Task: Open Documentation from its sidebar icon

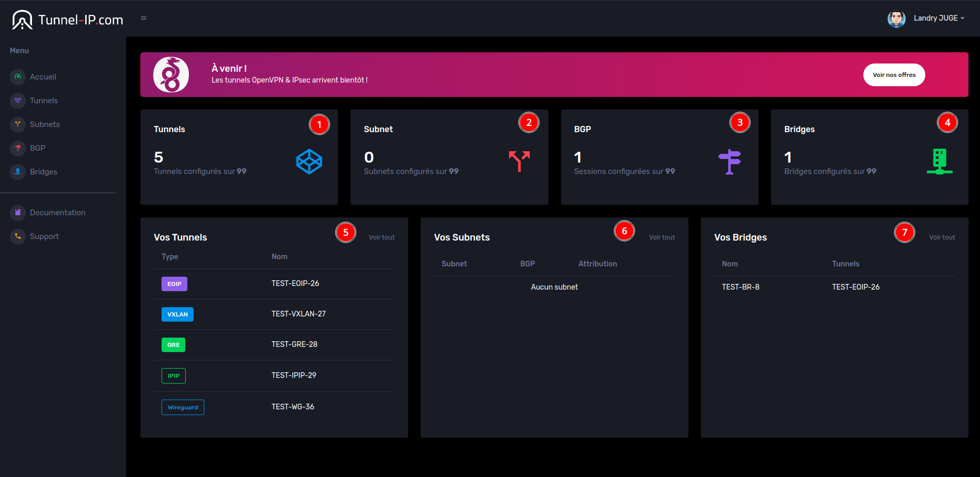Action: point(18,212)
